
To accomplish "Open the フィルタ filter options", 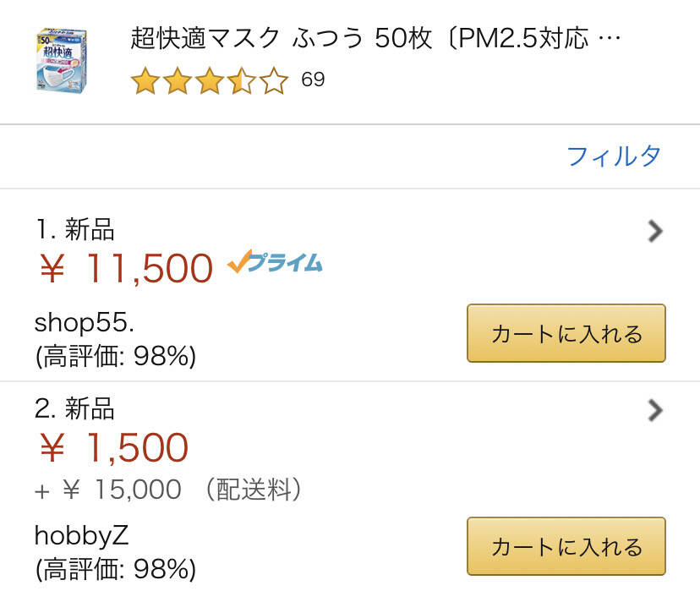I will [x=613, y=156].
